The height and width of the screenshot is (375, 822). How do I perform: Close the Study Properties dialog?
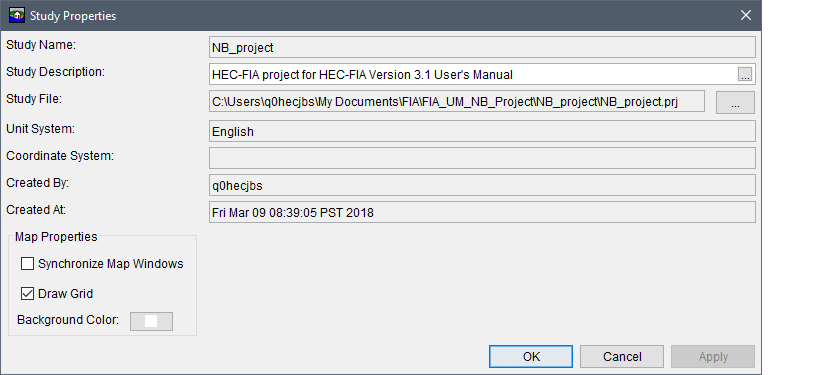click(x=745, y=15)
